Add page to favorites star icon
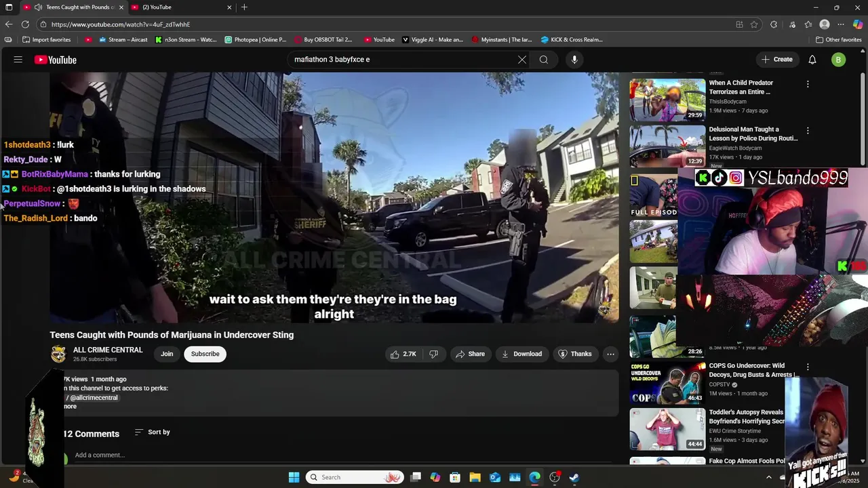Image resolution: width=868 pixels, height=488 pixels. 754,24
